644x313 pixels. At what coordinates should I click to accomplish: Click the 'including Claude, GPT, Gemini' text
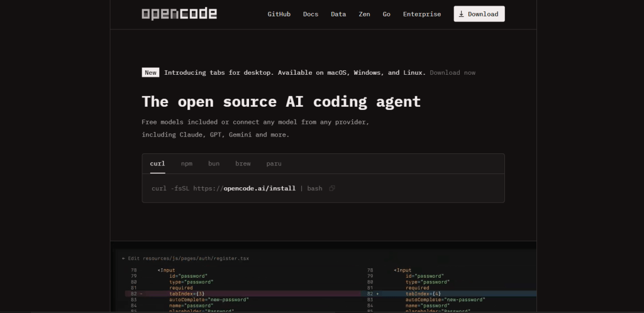(216, 135)
